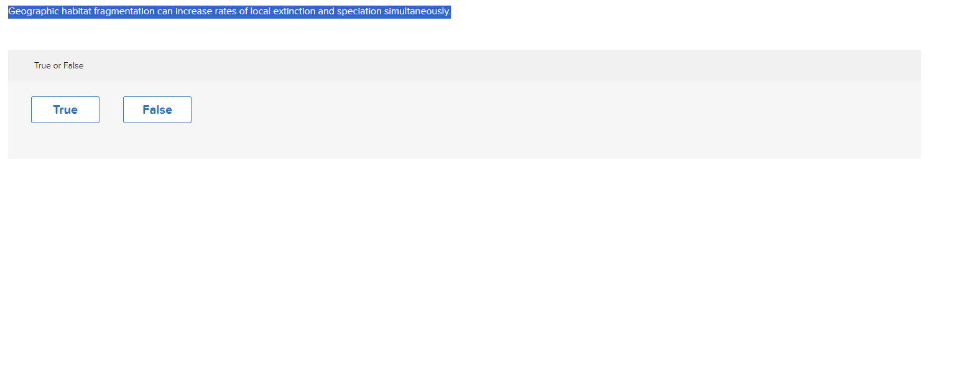Click the gray header bar right of label

(497, 65)
